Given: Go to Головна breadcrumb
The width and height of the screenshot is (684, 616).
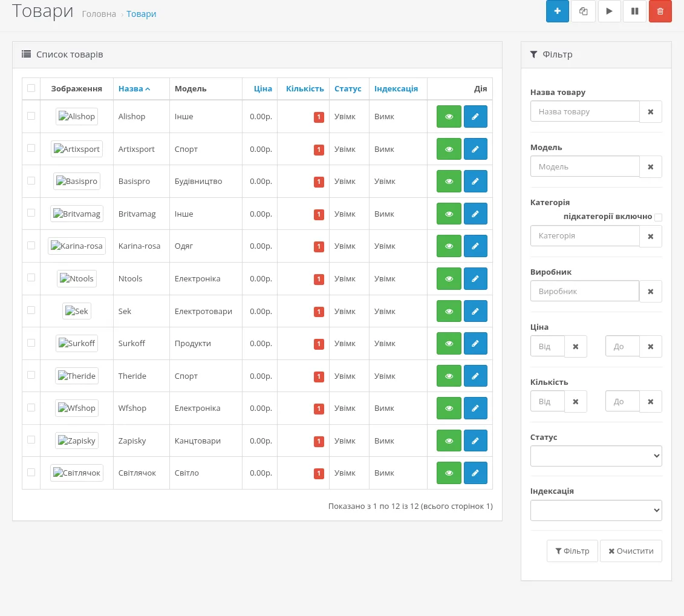Looking at the screenshot, I should pos(99,14).
